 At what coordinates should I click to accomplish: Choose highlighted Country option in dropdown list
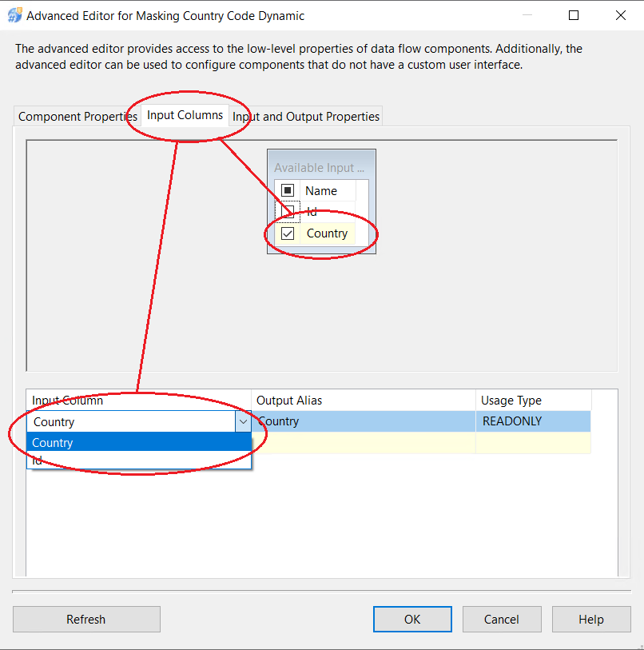coord(136,442)
